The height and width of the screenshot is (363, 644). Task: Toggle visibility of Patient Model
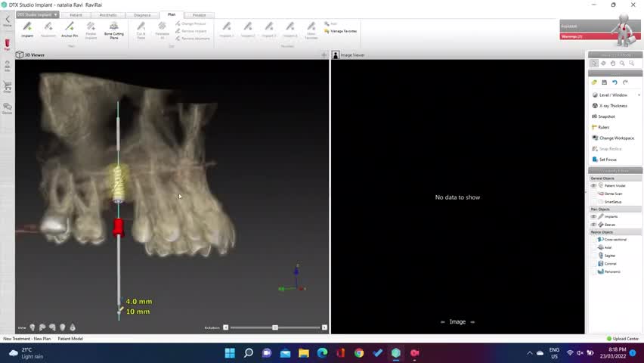593,185
